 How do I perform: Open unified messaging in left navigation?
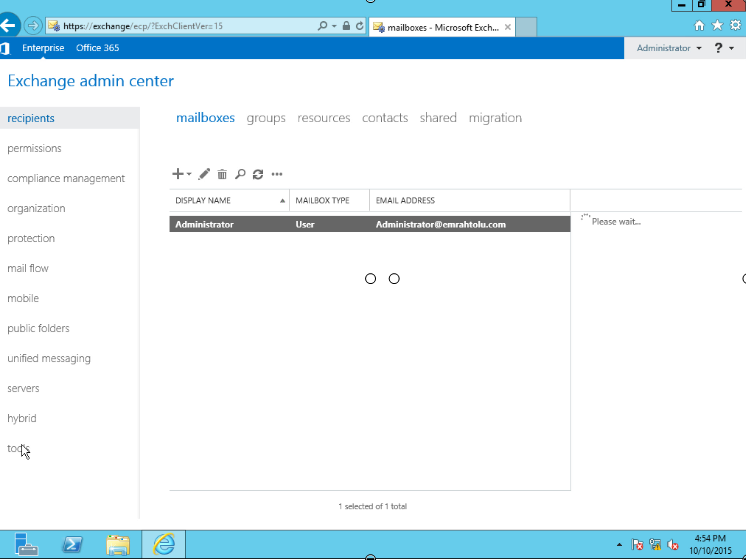tap(49, 358)
